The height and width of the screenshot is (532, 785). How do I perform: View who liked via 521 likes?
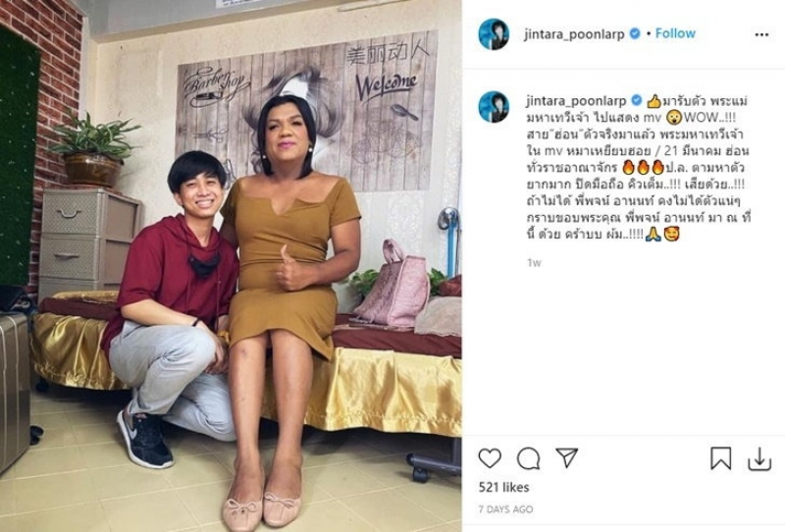click(x=503, y=487)
